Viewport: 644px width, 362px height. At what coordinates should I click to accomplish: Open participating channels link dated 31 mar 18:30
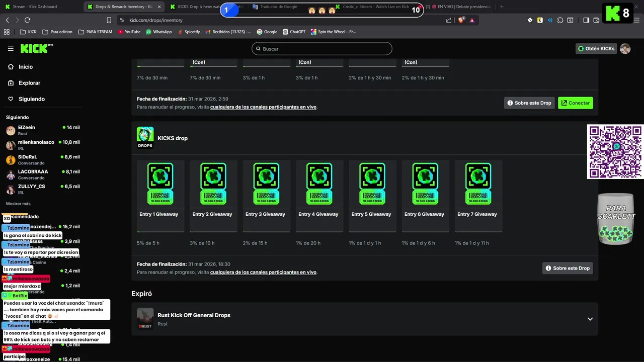pyautogui.click(x=263, y=272)
